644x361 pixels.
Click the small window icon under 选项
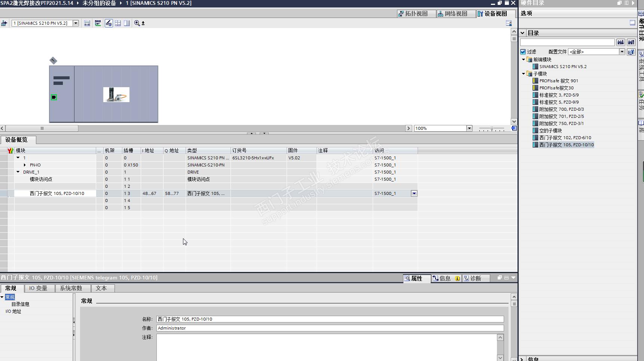tap(632, 23)
